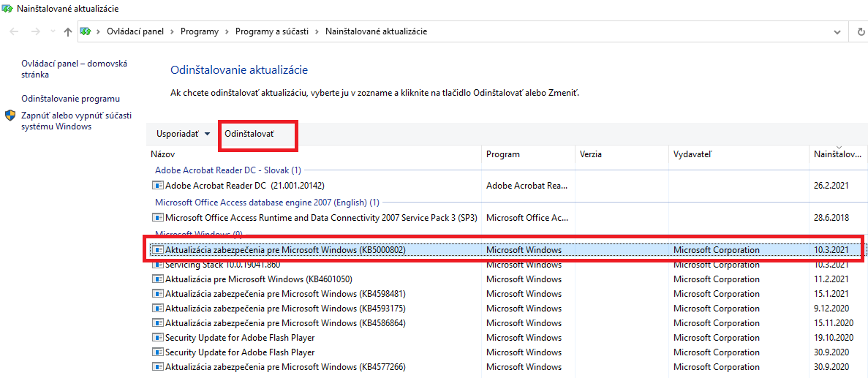Click the Odinštalovať button
Image resolution: width=868 pixels, height=378 pixels.
pos(249,134)
